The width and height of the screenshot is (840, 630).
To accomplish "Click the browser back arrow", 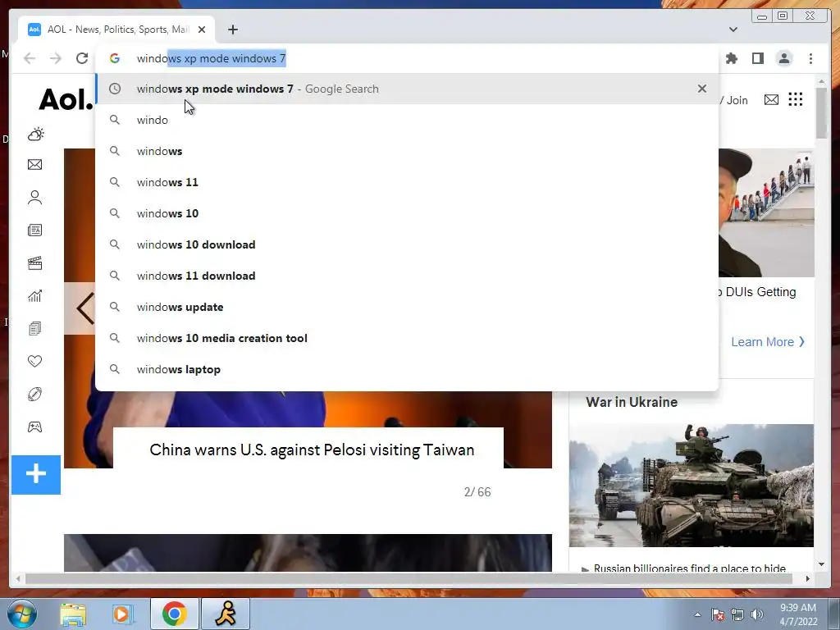I will click(30, 58).
